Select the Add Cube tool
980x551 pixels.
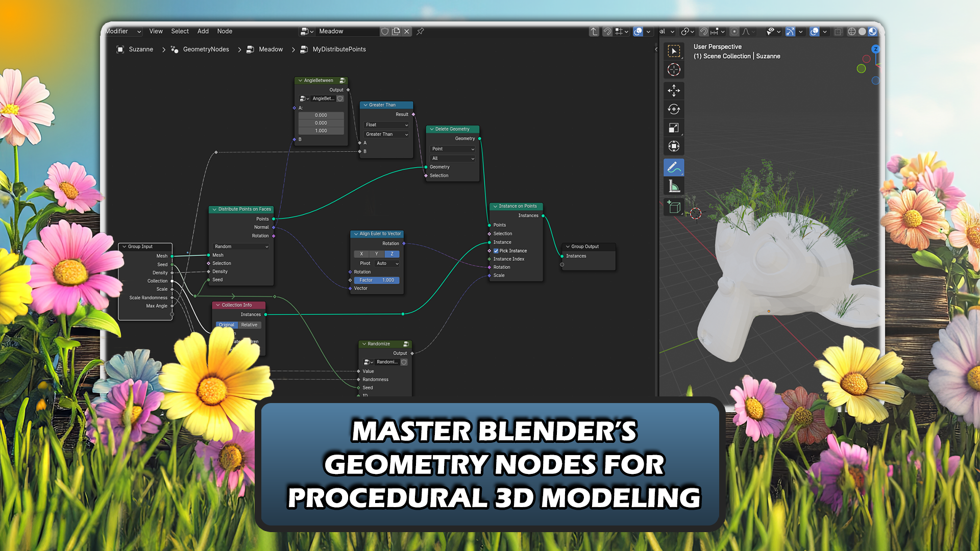674,207
